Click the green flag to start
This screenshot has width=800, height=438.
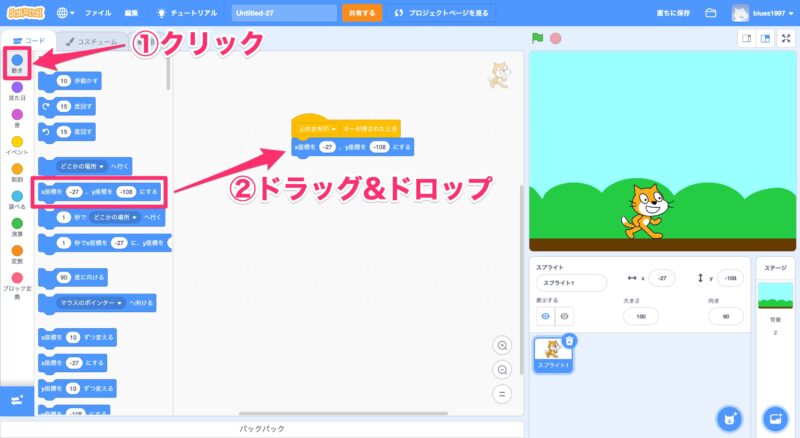point(537,39)
